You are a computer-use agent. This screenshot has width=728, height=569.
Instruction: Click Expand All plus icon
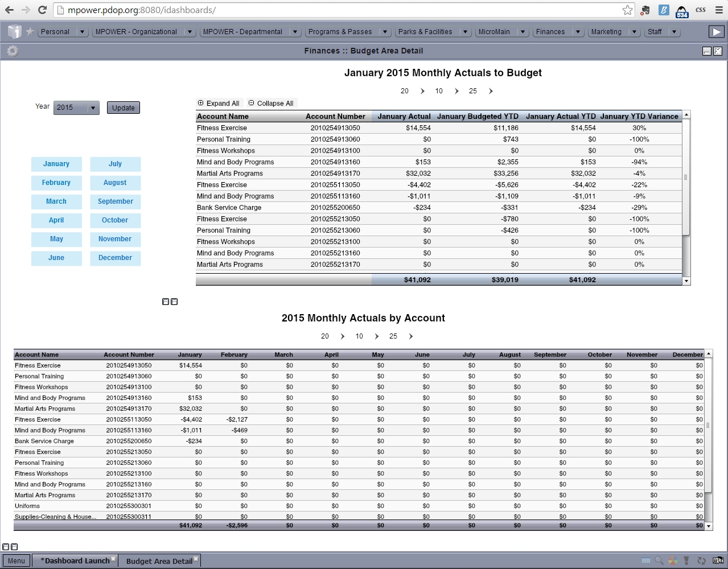click(x=200, y=103)
